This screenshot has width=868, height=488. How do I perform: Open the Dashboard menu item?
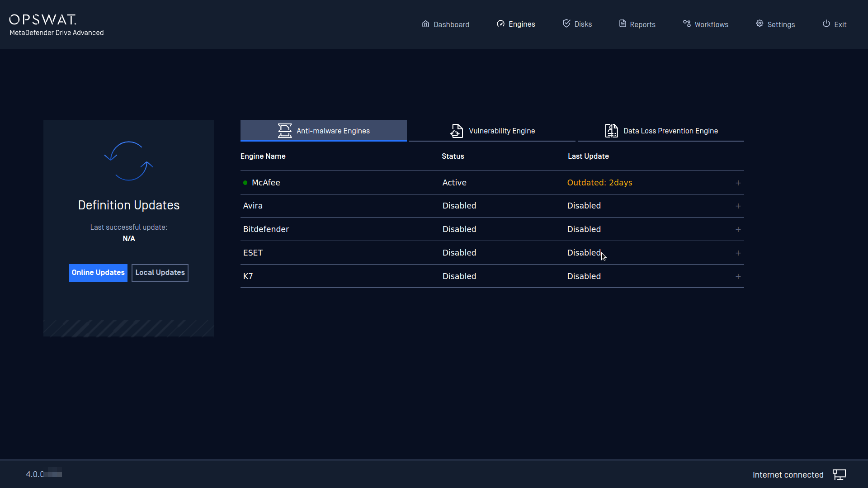tap(445, 24)
